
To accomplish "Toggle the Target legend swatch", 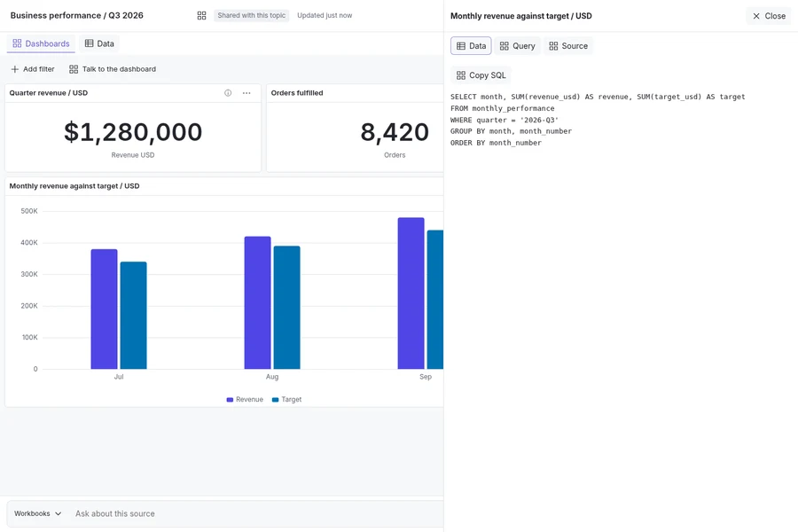I will 276,400.
